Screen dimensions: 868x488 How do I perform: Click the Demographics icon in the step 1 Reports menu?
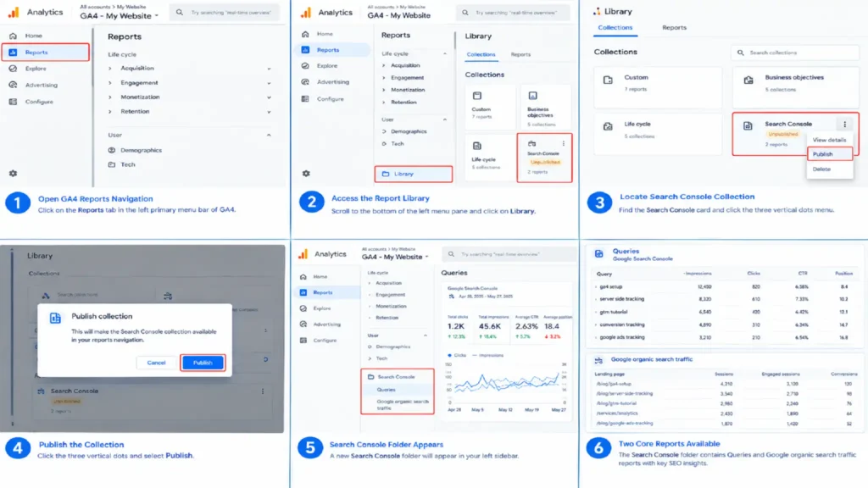point(112,150)
